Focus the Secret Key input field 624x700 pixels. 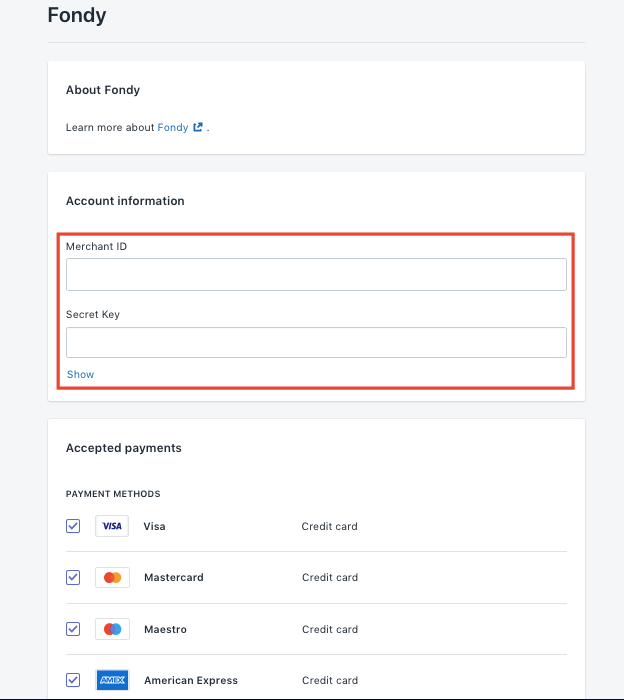316,342
